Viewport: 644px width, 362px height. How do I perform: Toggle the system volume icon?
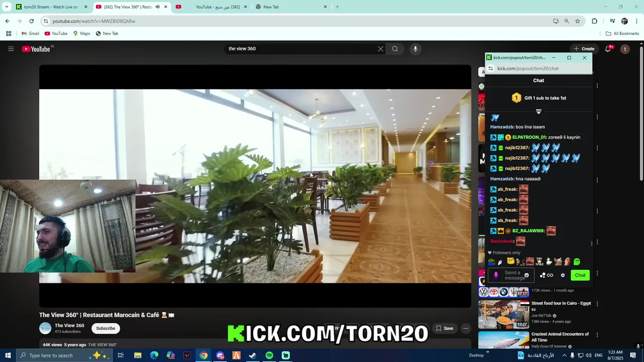589,355
